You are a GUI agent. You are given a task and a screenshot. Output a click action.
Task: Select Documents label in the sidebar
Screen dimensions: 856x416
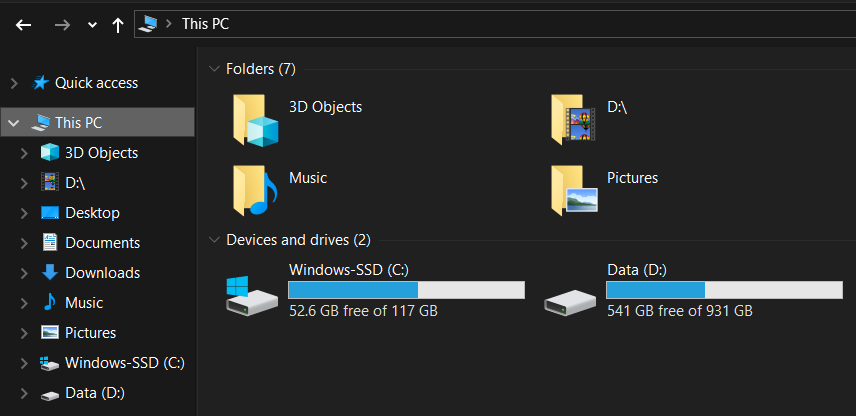click(x=103, y=243)
